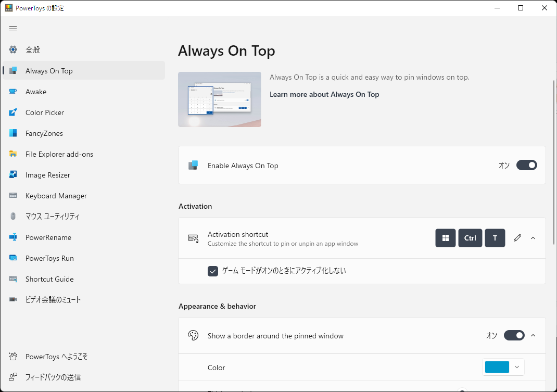Click the PowerToys へようこそ welcome icon
The height and width of the screenshot is (392, 557).
tap(13, 356)
